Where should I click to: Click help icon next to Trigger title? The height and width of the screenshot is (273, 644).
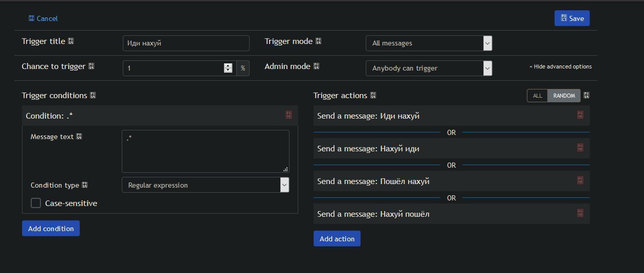click(71, 41)
